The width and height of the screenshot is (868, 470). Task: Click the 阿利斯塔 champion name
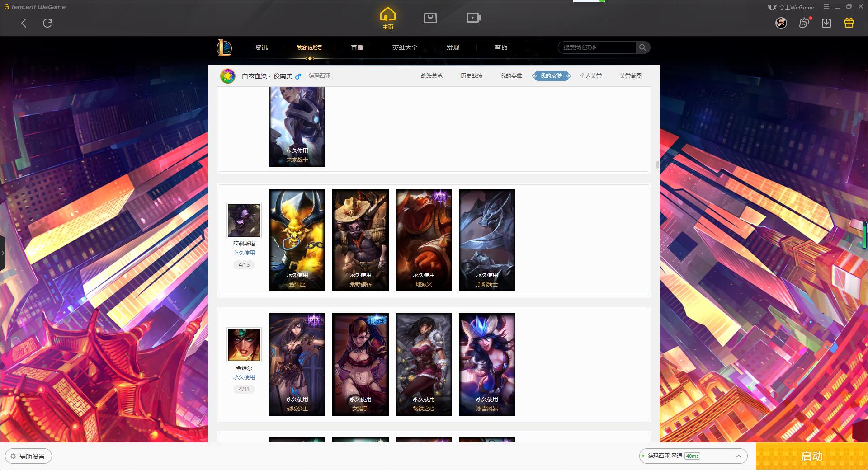coord(244,244)
